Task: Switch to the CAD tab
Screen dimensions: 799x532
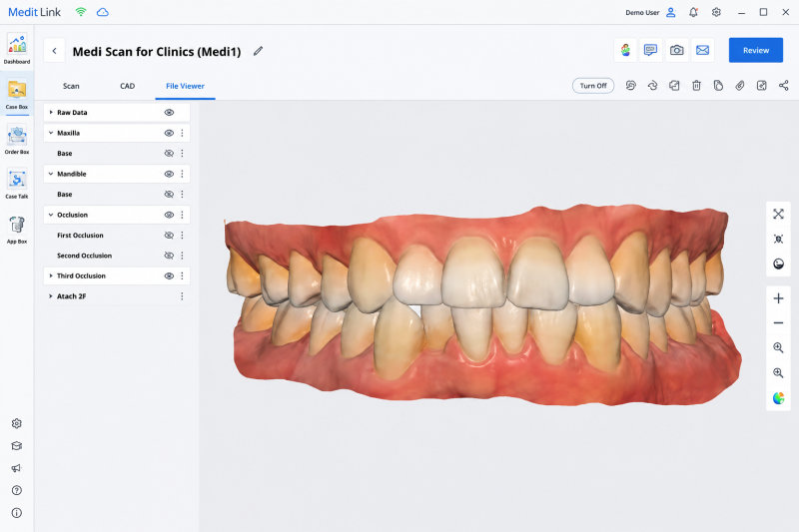Action: (128, 86)
